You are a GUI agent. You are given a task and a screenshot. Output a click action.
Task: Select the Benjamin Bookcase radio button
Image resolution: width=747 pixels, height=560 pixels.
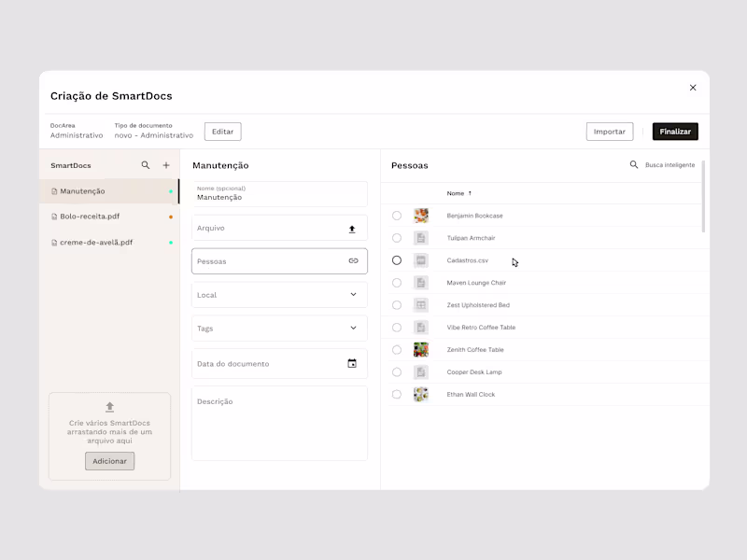pos(395,216)
